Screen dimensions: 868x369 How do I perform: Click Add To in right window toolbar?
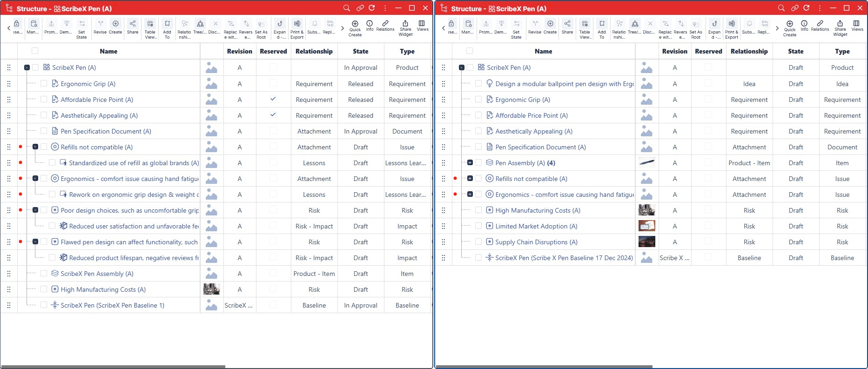point(602,28)
